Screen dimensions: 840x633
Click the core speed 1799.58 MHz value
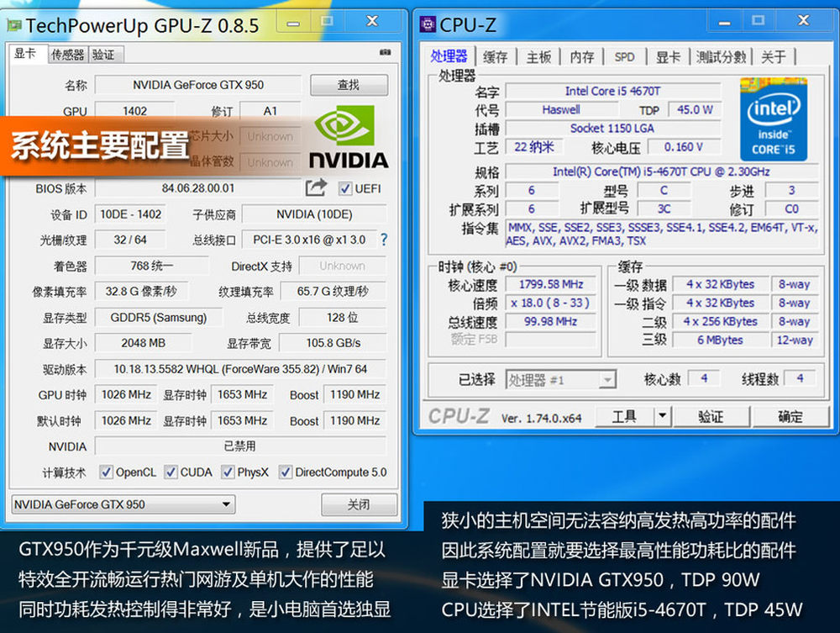pyautogui.click(x=551, y=284)
